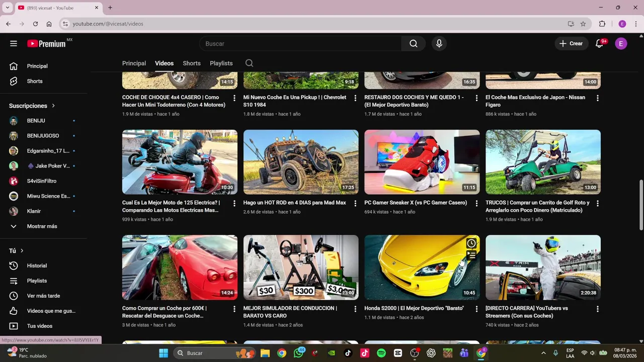Add Honda S2000 video to queue
Viewport: 644px width, 362px height.
click(471, 255)
